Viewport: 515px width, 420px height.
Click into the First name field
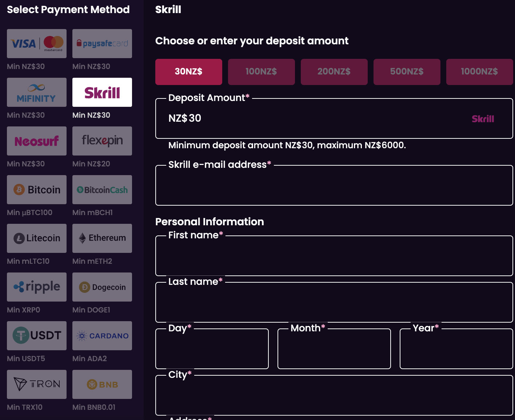pyautogui.click(x=334, y=256)
